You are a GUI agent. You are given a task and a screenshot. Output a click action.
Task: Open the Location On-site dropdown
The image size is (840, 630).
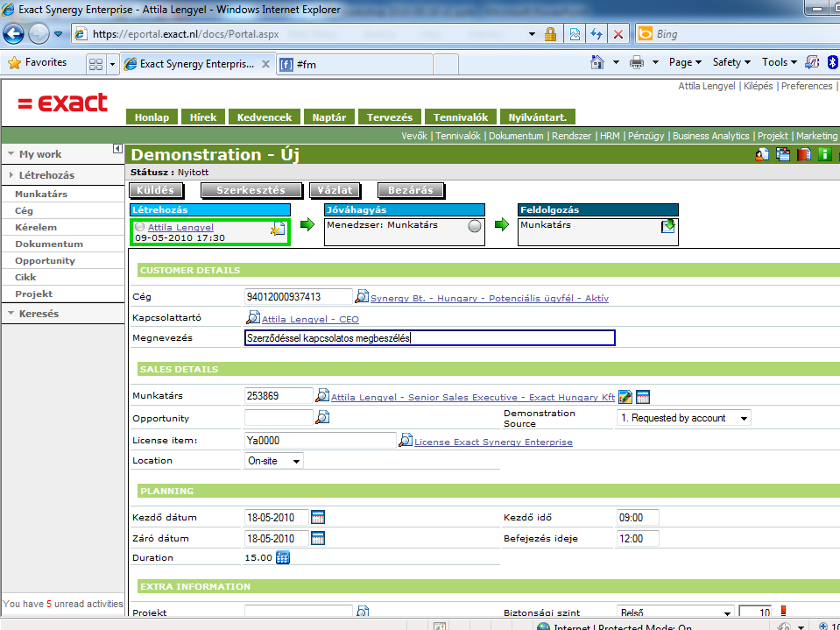click(x=274, y=461)
